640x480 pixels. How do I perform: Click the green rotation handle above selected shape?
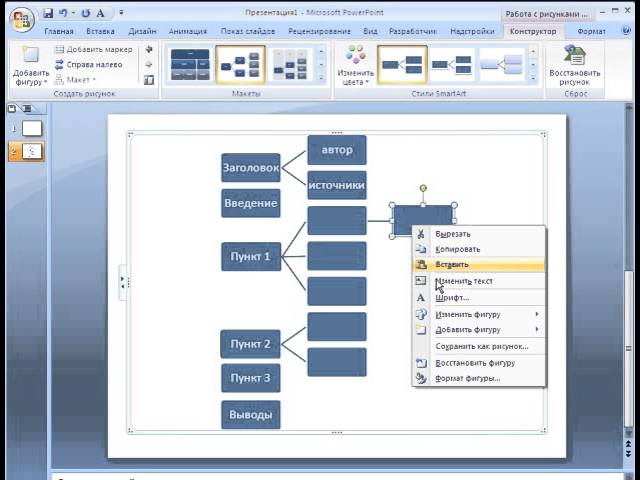click(x=423, y=188)
